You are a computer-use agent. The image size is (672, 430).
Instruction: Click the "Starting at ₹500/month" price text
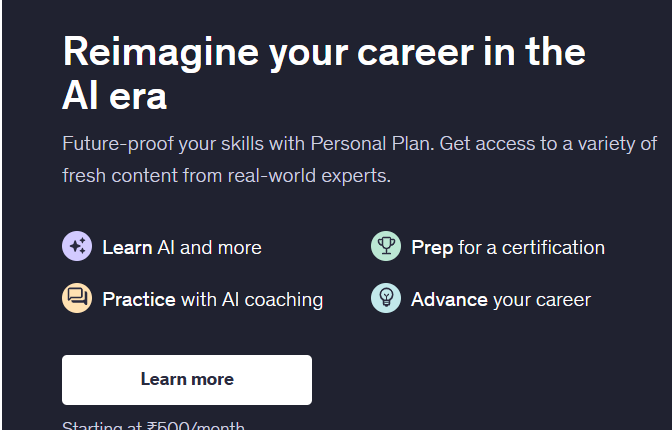[153, 426]
